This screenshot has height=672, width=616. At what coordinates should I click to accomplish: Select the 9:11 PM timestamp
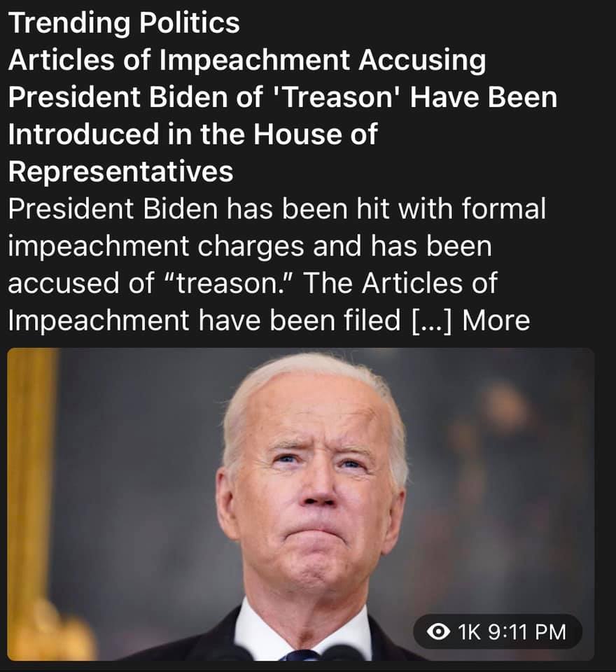pos(527,632)
